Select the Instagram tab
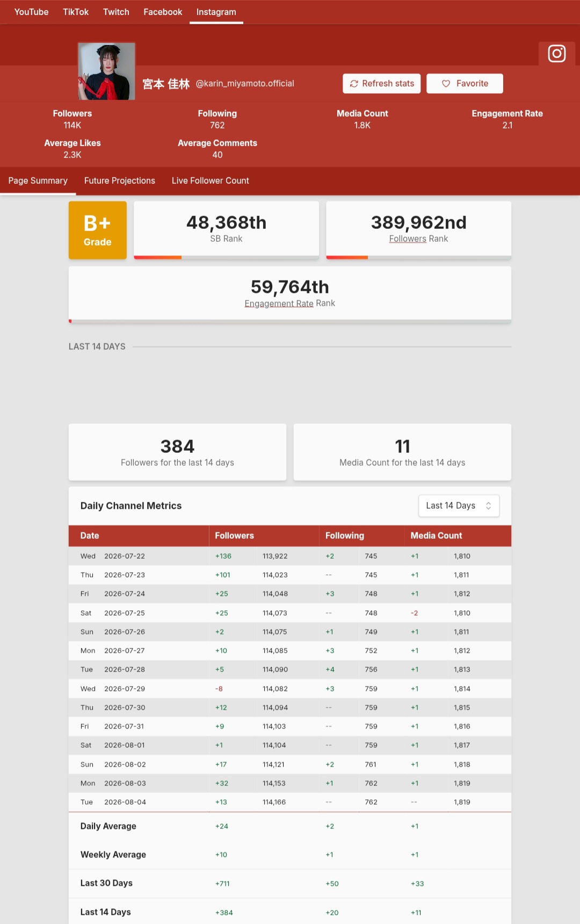The image size is (580, 924). tap(216, 12)
